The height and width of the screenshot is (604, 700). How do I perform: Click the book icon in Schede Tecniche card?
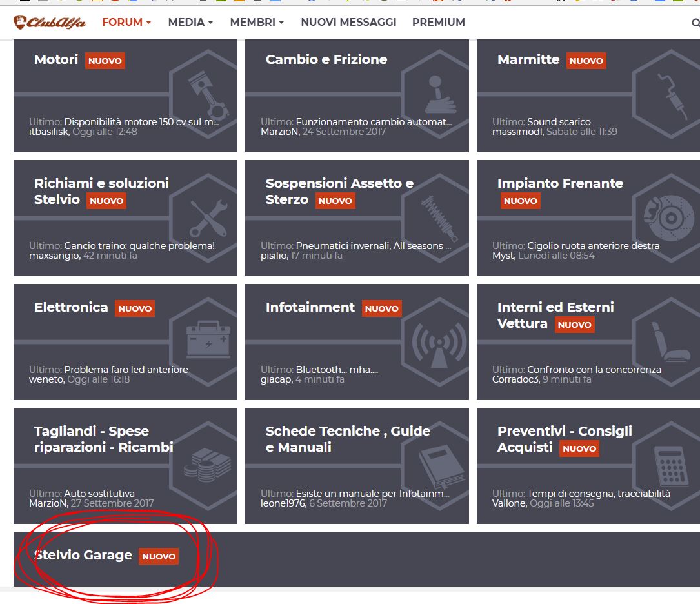click(442, 467)
